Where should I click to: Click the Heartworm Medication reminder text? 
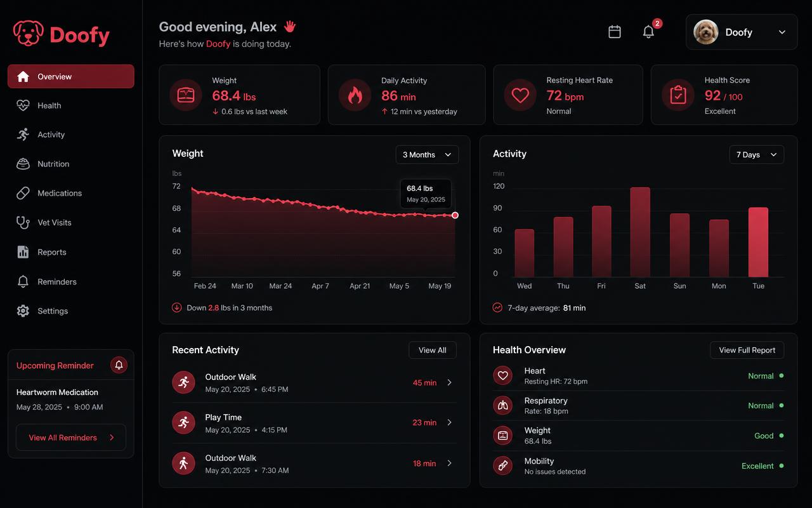tap(57, 392)
